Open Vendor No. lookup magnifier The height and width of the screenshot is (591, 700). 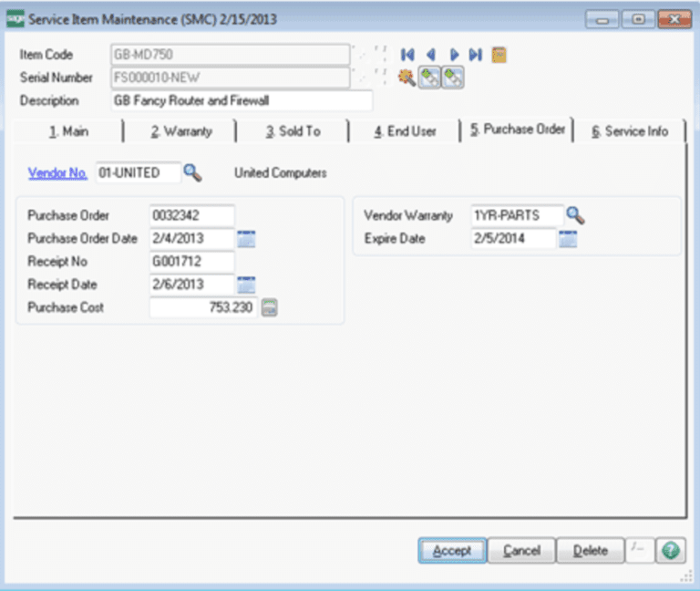(192, 172)
